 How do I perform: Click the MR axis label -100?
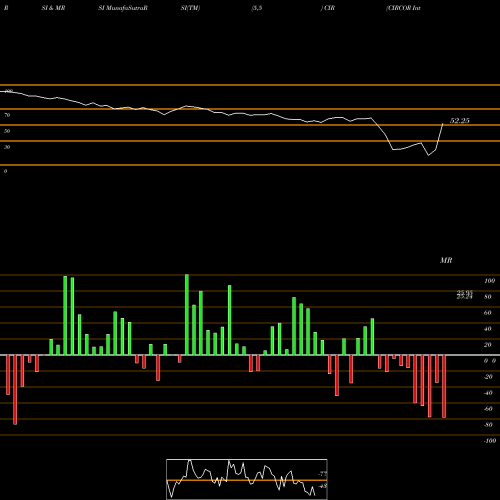click(x=490, y=441)
